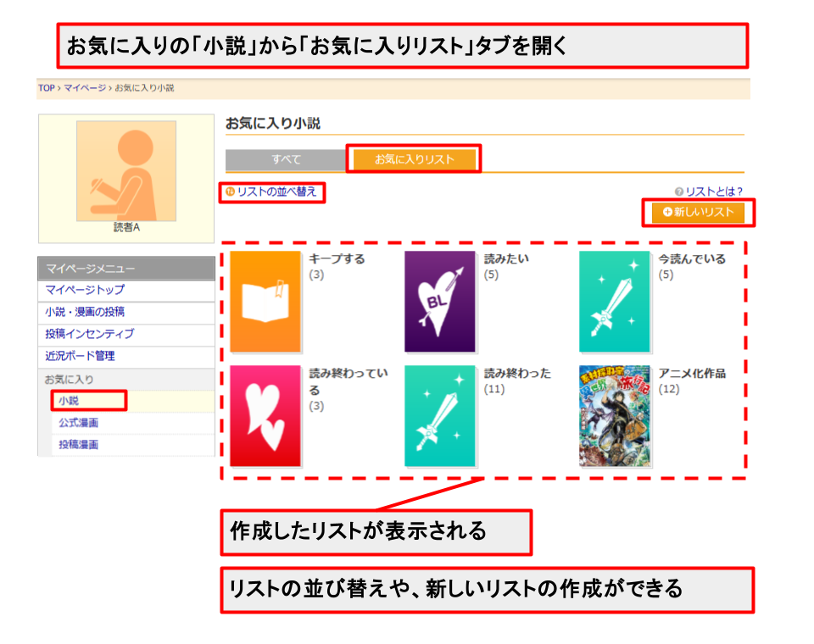Click the sort icon beside リストの並べ替え
Viewport: 814px width, 644px height.
pos(230,192)
